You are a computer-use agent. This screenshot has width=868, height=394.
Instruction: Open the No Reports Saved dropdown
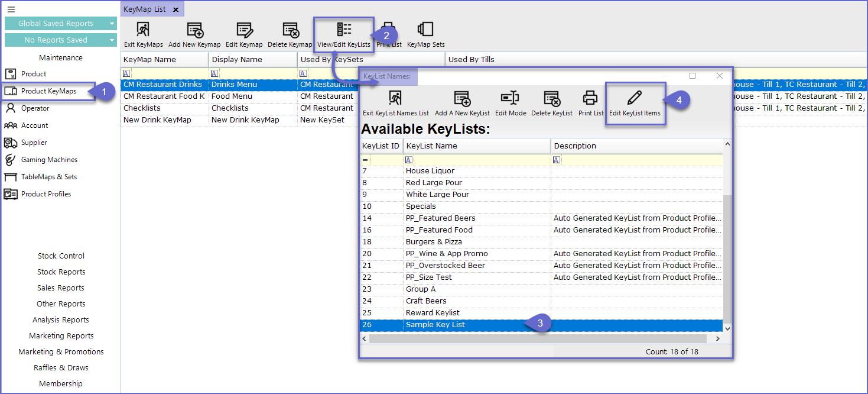click(x=61, y=40)
